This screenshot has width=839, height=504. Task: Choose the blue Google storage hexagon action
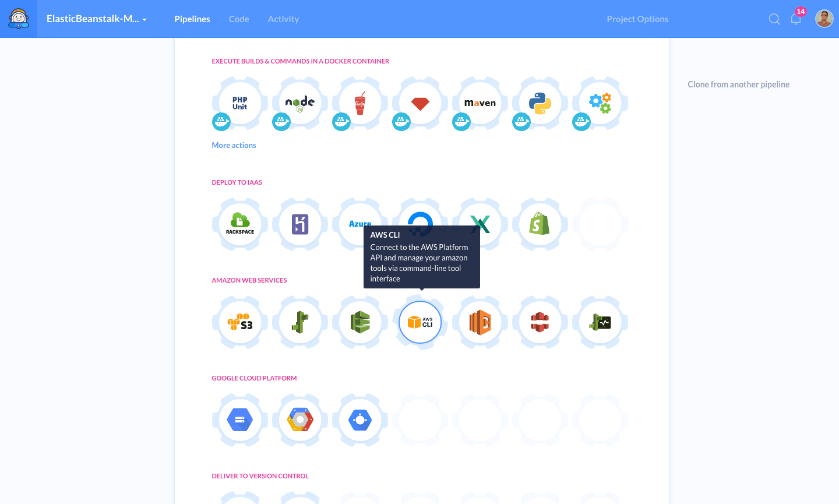pos(240,420)
